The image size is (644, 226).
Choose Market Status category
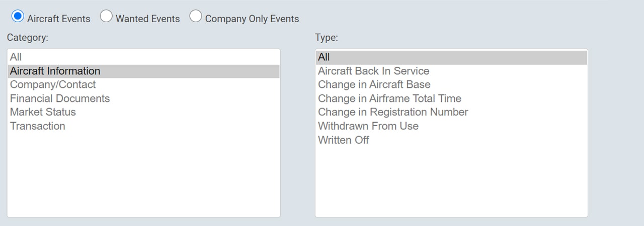[x=143, y=112]
